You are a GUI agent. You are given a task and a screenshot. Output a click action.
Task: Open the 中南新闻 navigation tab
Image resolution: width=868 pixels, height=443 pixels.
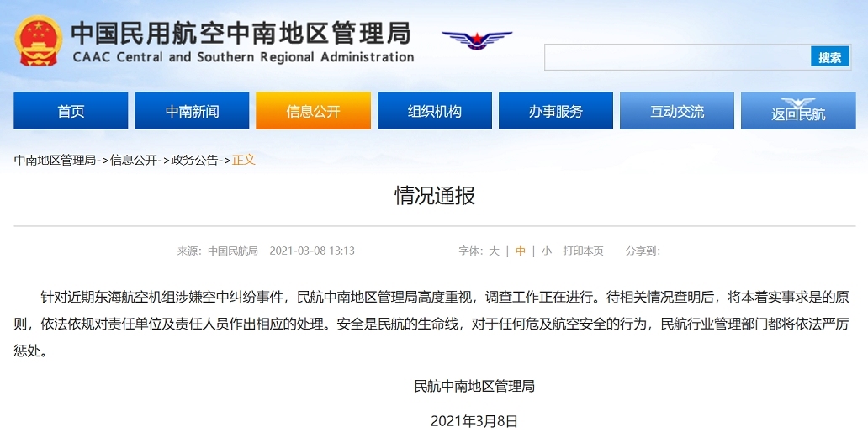point(192,111)
